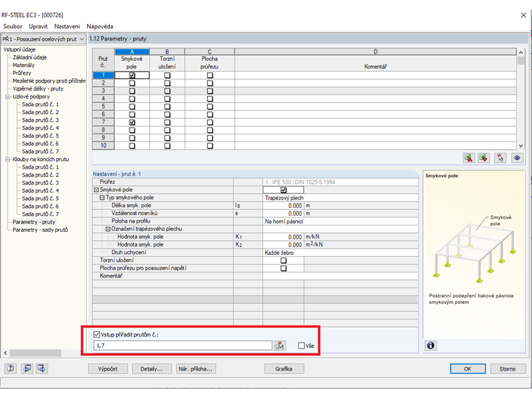Toggle Smykové pole checkbox for member 1

(x=132, y=76)
